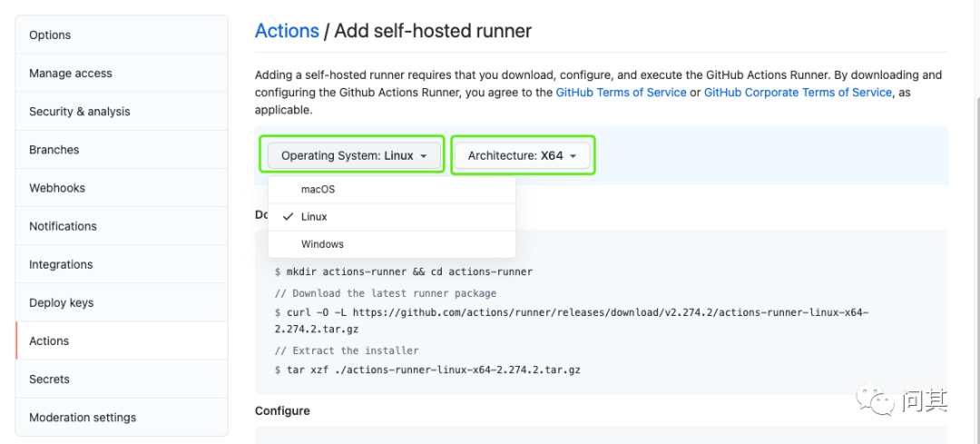Go to Options settings page
The width and height of the screenshot is (980, 444).
(x=122, y=35)
